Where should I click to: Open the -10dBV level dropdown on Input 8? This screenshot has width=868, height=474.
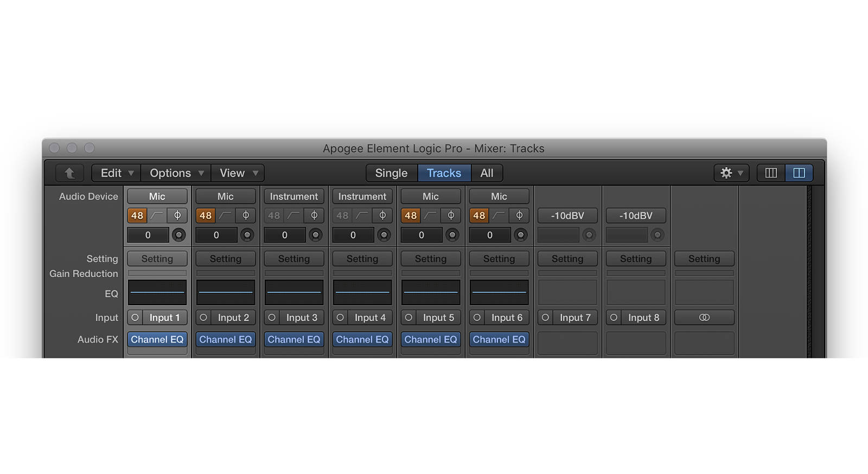point(636,216)
